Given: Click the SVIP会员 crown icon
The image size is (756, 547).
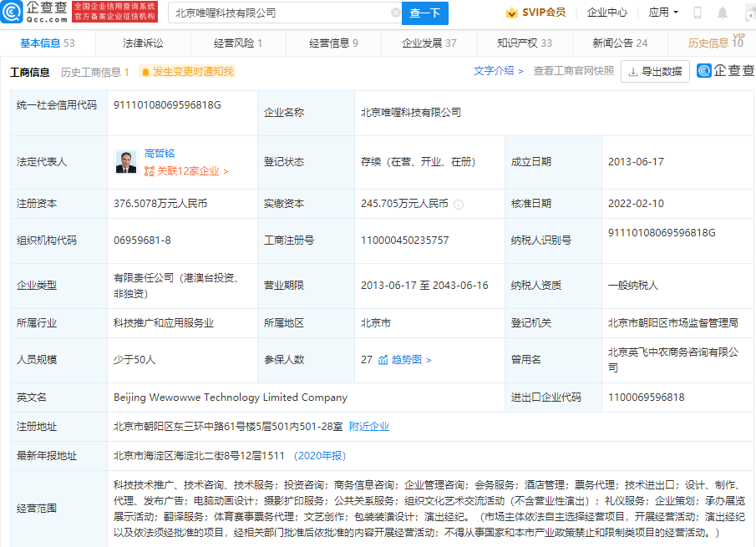Looking at the screenshot, I should click(511, 13).
